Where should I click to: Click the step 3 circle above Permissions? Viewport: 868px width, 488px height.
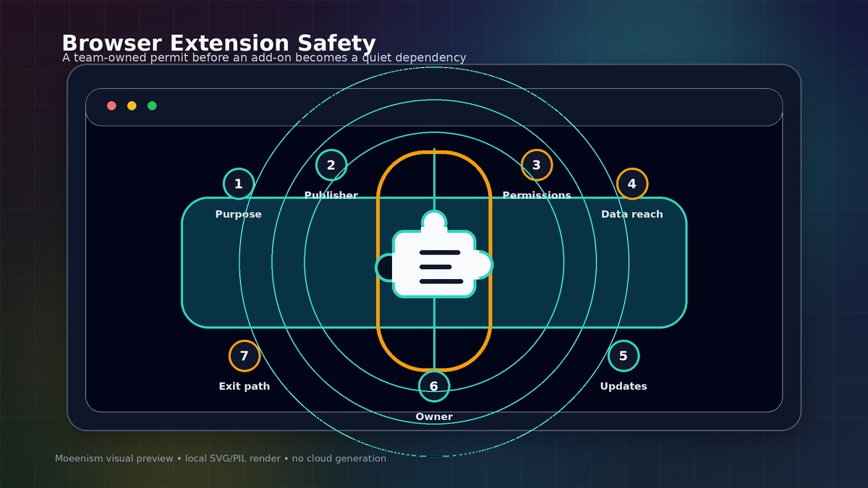pos(537,165)
